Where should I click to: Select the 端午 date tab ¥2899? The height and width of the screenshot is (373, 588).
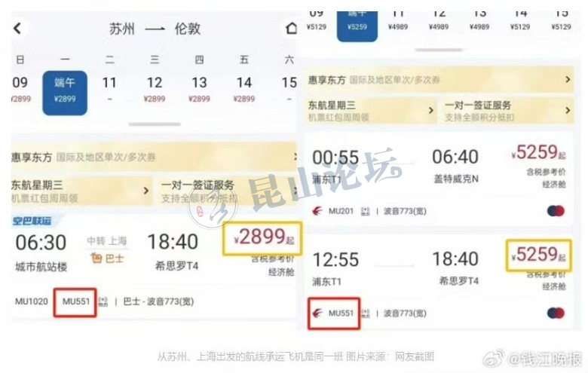pyautogui.click(x=65, y=93)
